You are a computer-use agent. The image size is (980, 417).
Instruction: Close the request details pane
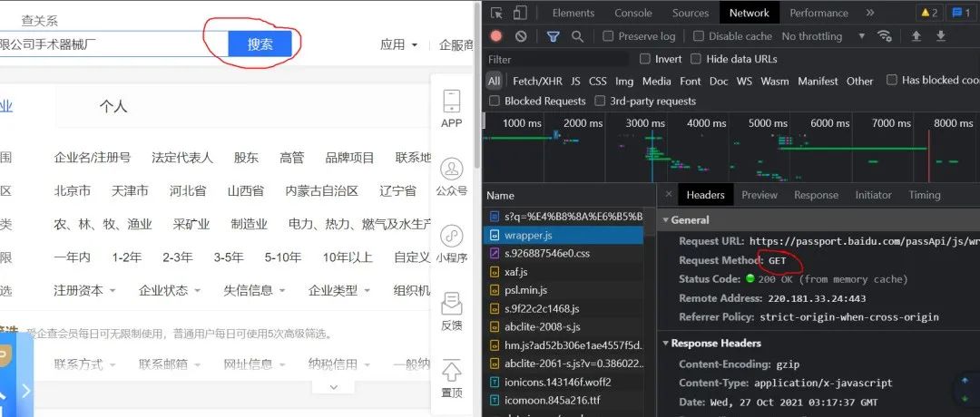[x=668, y=194]
